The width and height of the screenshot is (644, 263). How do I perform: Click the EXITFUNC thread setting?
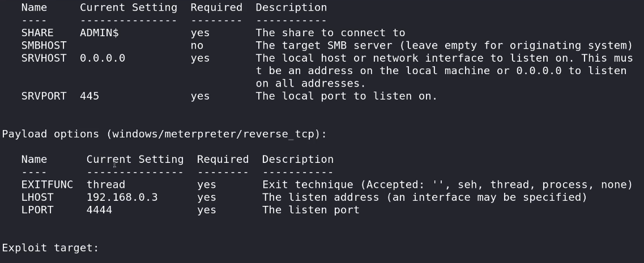pos(106,184)
